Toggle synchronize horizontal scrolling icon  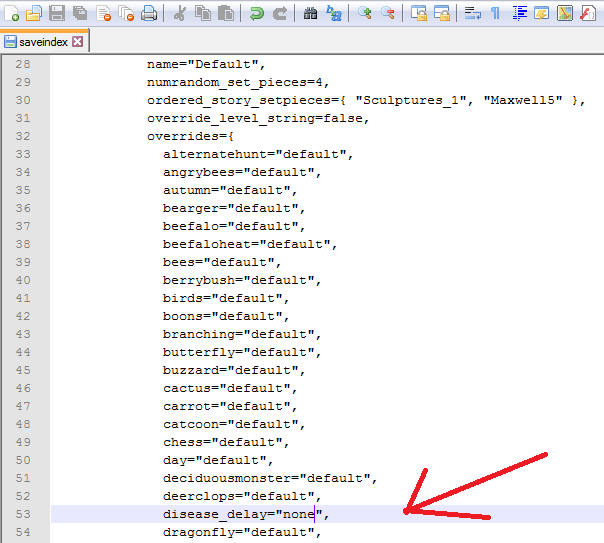[442, 13]
